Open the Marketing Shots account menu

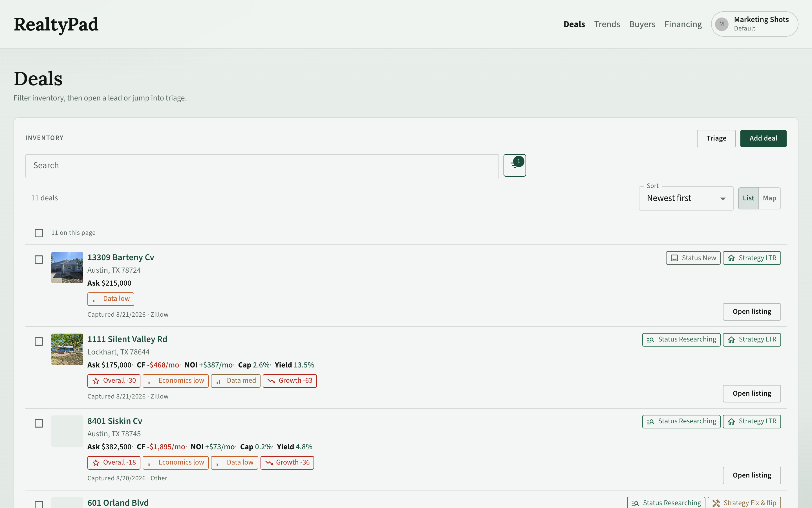754,24
